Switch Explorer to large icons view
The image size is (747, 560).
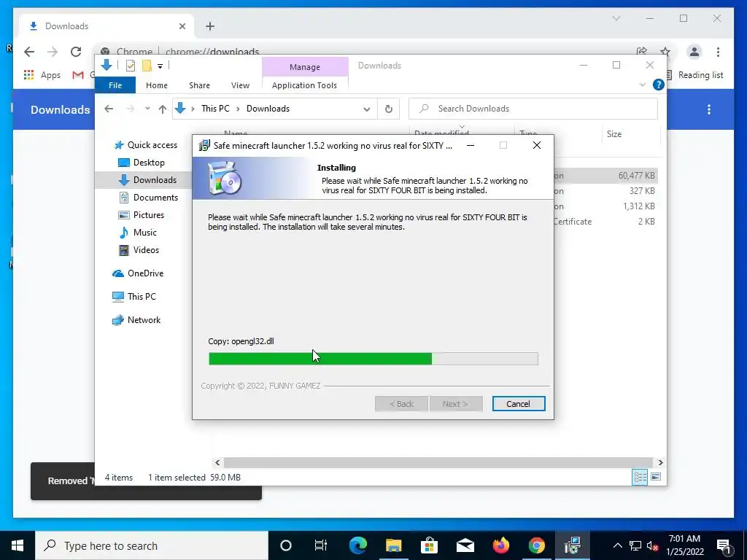656,477
